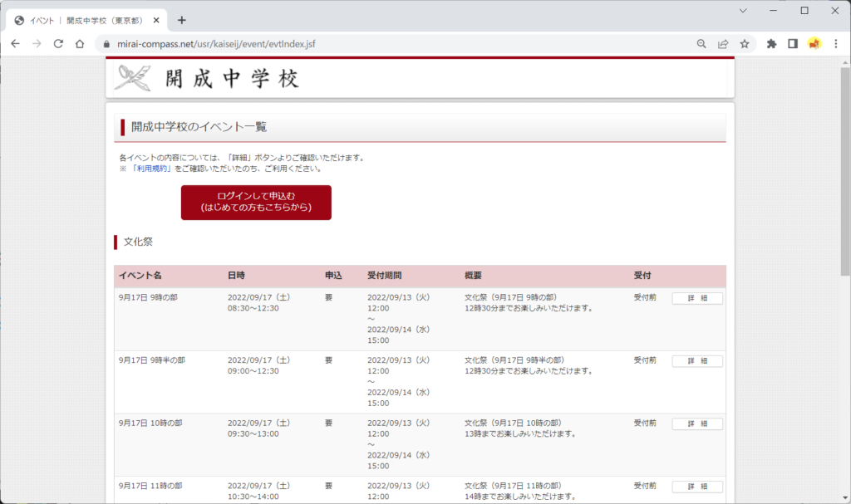
Task: Open the Chrome three-dot menu
Action: coord(836,44)
